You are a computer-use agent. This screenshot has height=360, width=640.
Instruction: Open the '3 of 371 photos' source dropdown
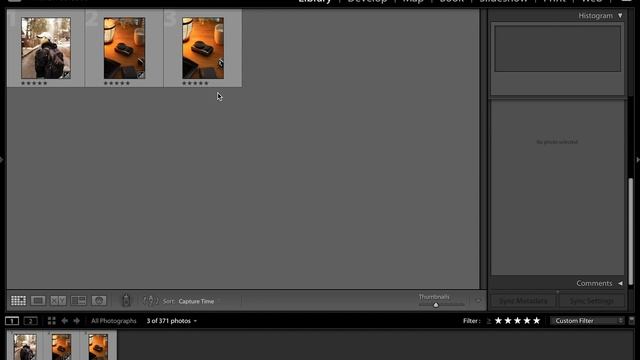[x=172, y=321]
